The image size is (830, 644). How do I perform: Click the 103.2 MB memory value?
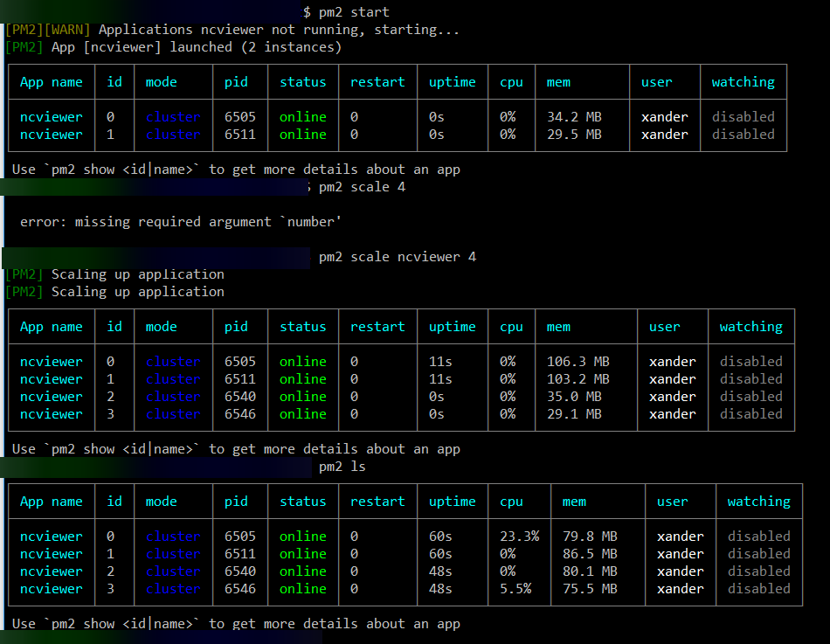578,379
